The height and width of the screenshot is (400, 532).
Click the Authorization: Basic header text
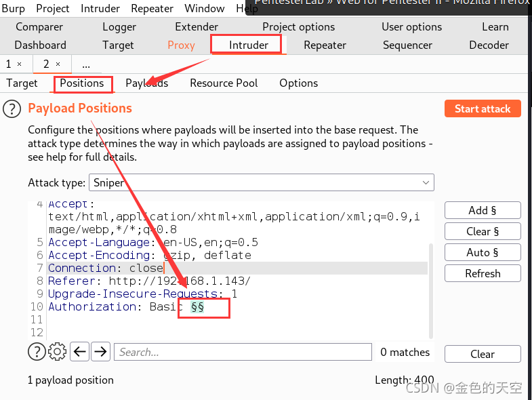coord(115,307)
